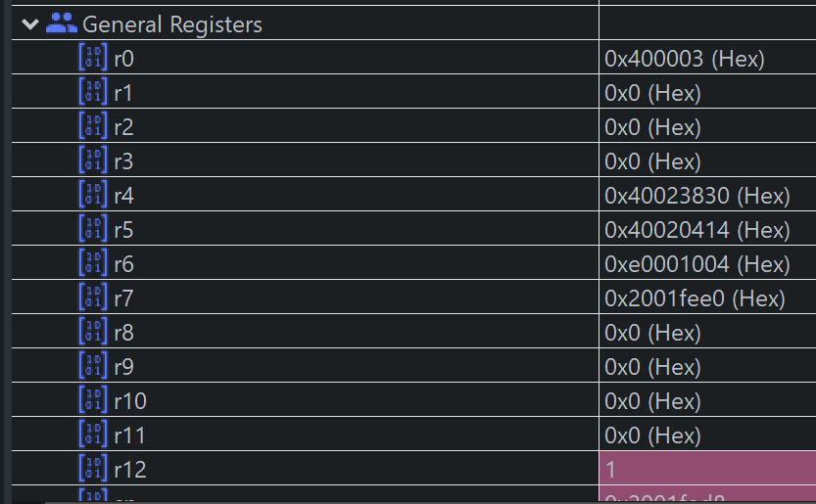Click the register icon beside r12

[93, 468]
